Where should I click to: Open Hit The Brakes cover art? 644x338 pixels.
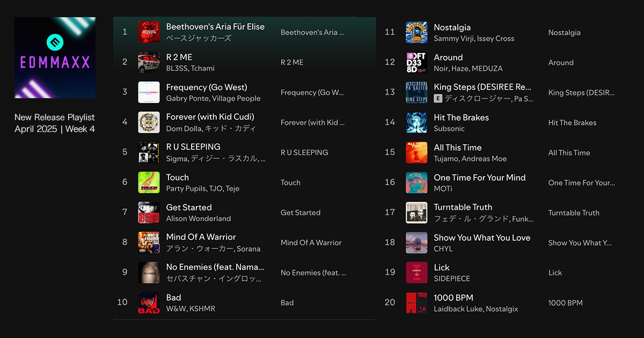(416, 122)
